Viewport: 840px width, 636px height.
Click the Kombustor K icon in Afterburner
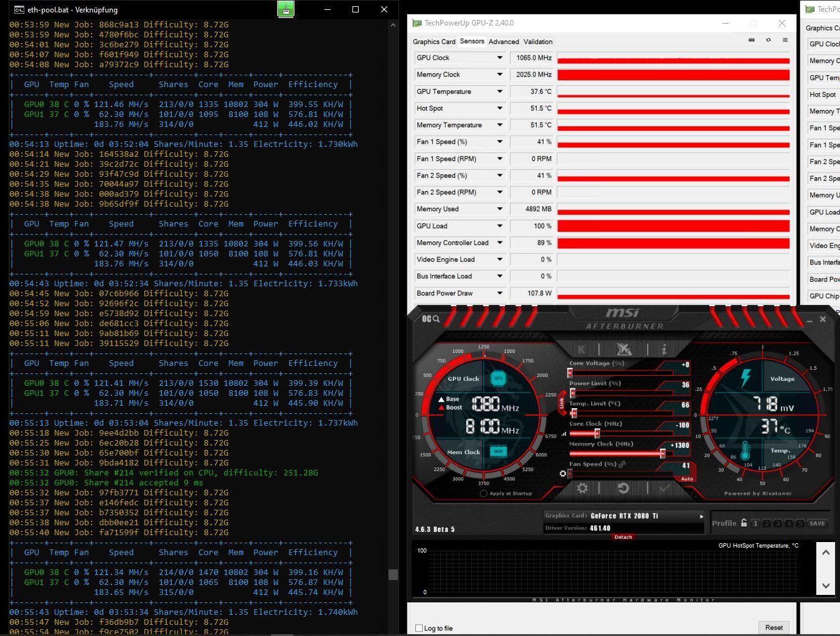pos(581,349)
